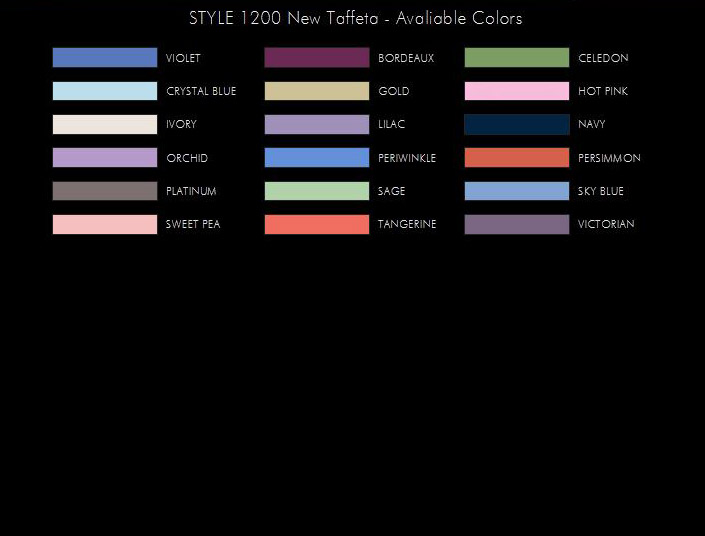Viewport: 705px width, 536px height.
Task: Click the SAGE label text
Action: pos(391,191)
